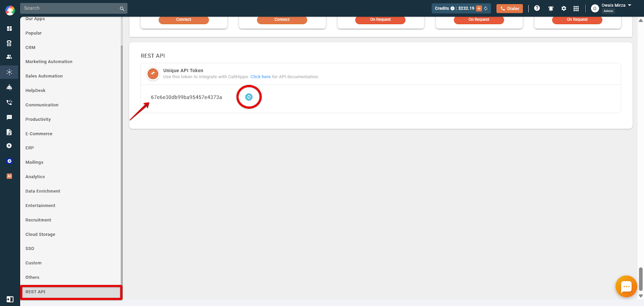Select the REST API category
Image resolution: width=644 pixels, height=306 pixels.
click(x=71, y=292)
